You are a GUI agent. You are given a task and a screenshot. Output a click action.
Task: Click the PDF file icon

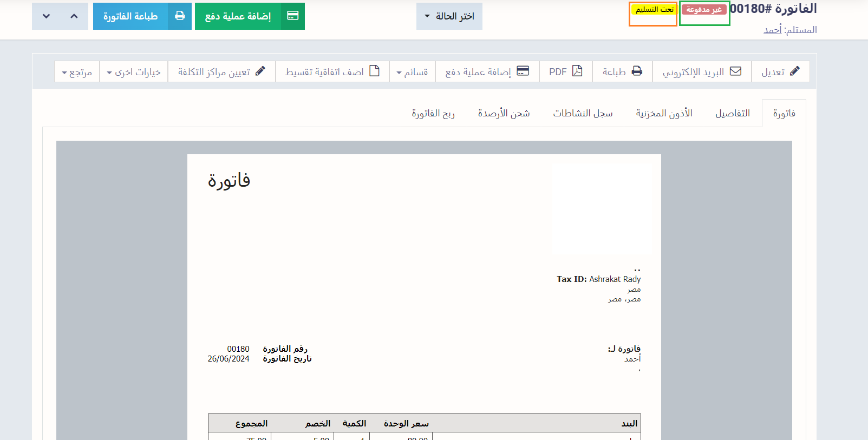(577, 71)
